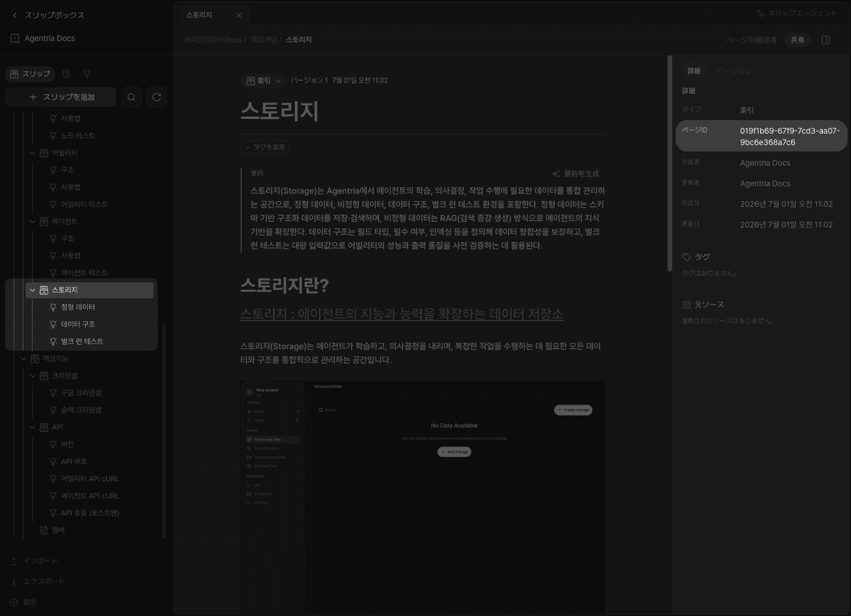
Task: Click the 핵심개념 breadcrumb
Action: [264, 40]
